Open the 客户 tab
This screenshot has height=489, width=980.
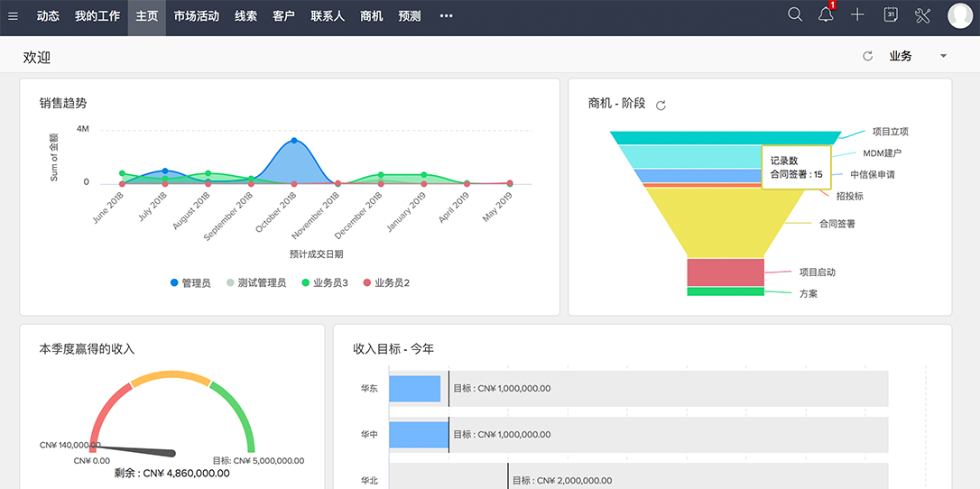tap(283, 16)
